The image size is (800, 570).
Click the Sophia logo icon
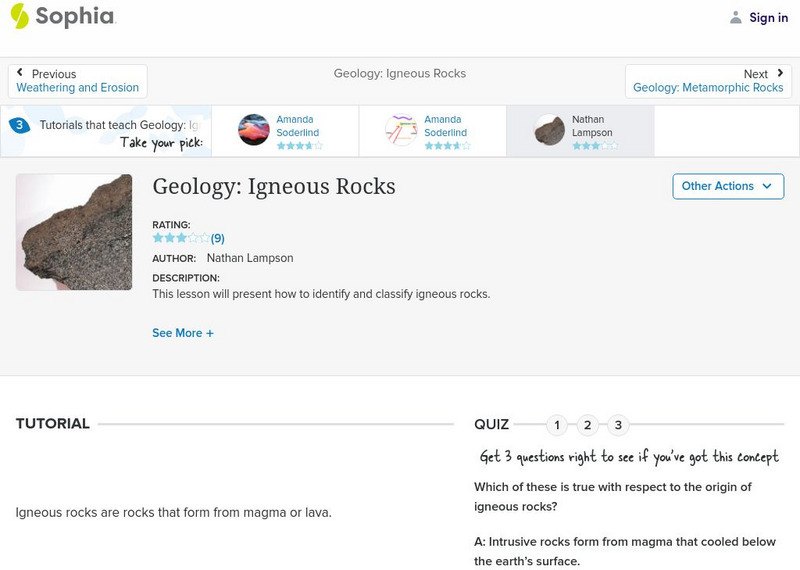pos(19,16)
